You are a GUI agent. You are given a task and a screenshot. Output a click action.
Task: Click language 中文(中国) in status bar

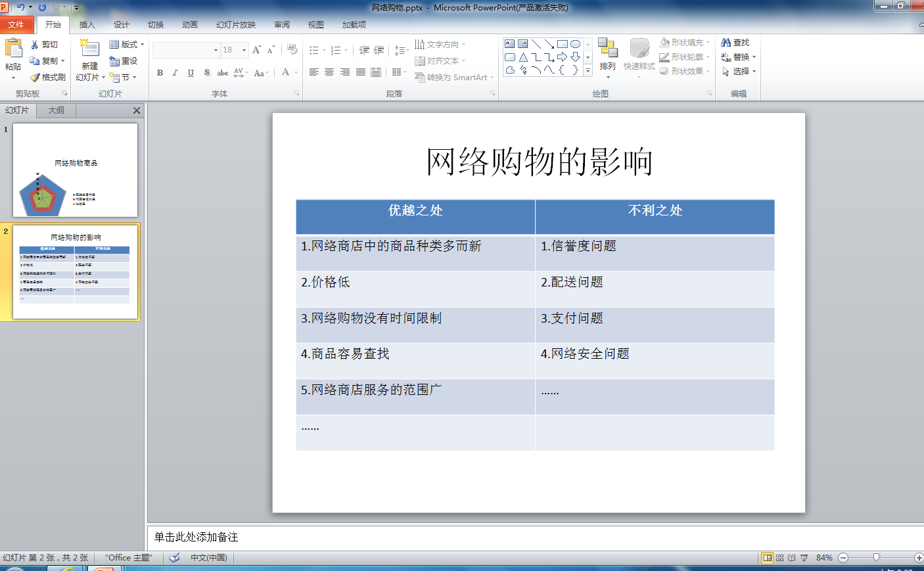(209, 558)
